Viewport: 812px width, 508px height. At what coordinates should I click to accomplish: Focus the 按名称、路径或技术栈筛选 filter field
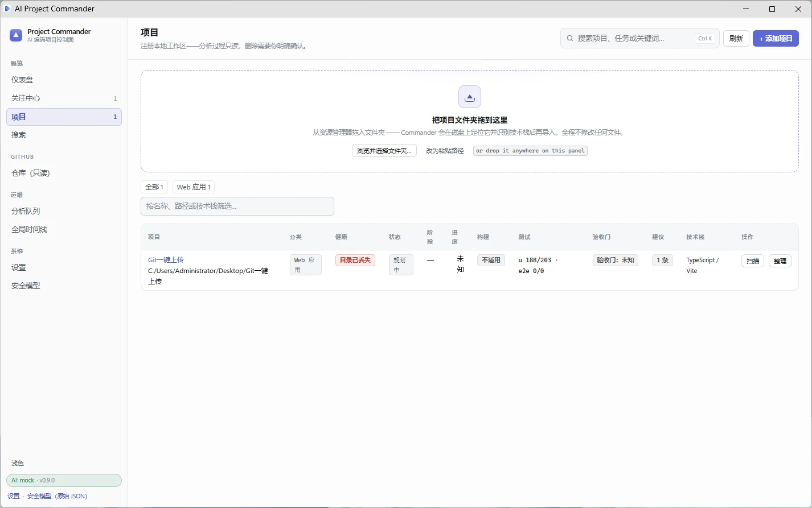coord(237,206)
